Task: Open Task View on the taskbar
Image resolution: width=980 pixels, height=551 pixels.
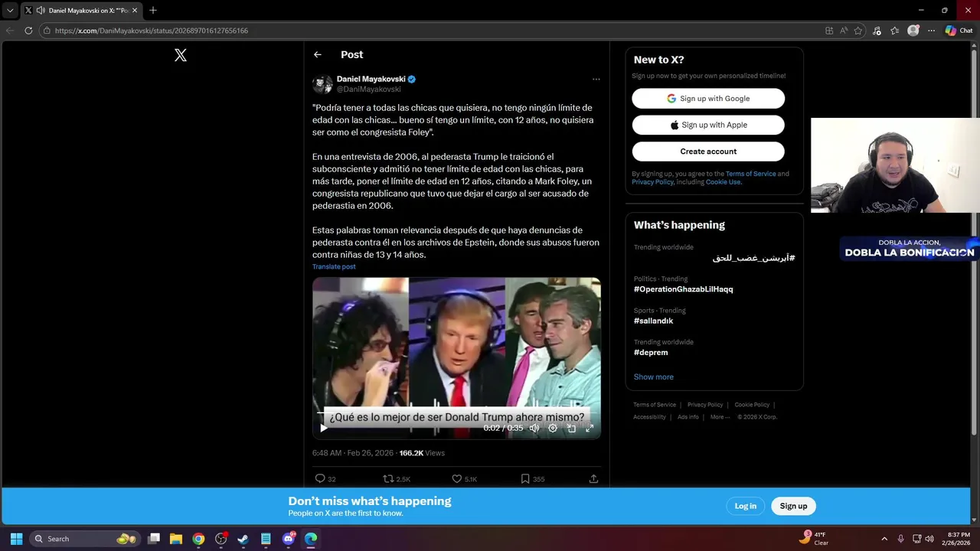Action: [154, 539]
